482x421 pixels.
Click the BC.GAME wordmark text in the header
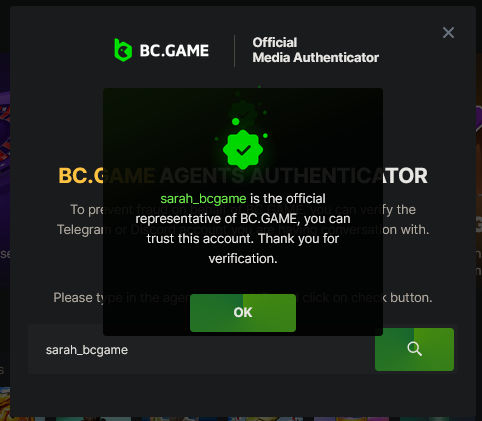[x=174, y=51]
